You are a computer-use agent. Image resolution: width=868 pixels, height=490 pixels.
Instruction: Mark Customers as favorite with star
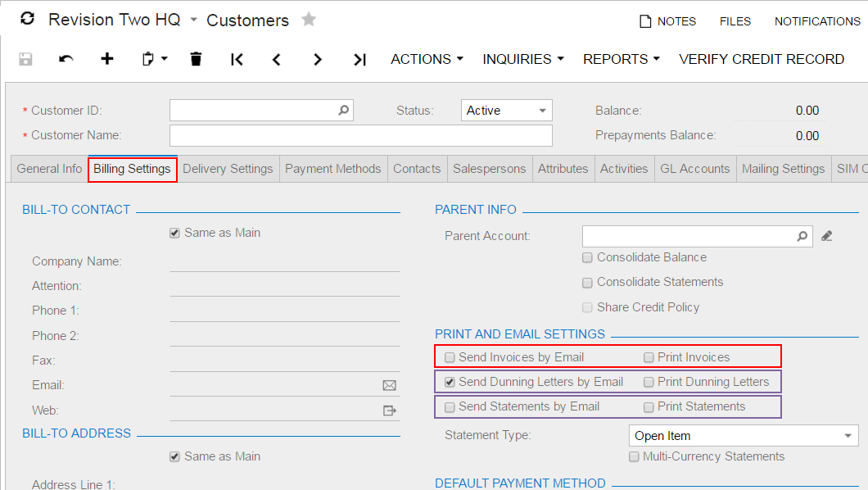(309, 20)
